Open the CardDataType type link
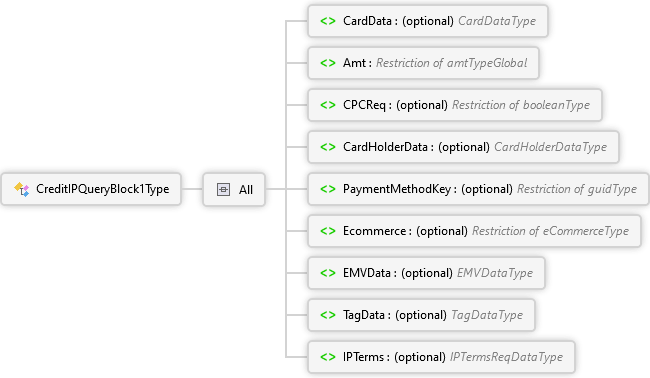This screenshot has height=378, width=650. click(497, 21)
